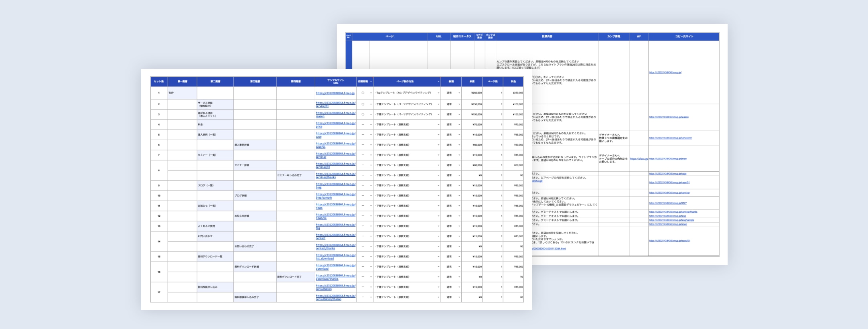
Task: Open the contact/thanks link in front sheet
Action: [x=335, y=247]
